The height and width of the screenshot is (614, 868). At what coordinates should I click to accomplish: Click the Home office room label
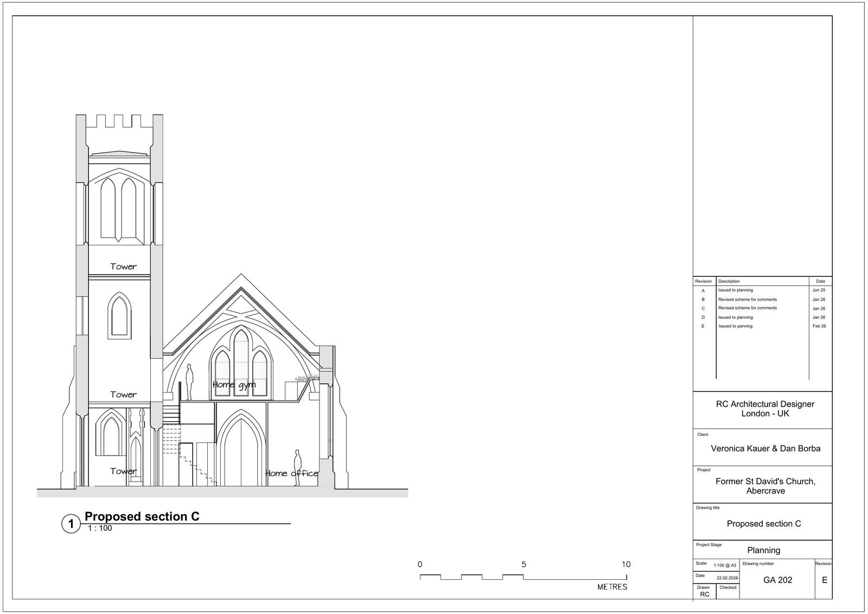tap(291, 473)
